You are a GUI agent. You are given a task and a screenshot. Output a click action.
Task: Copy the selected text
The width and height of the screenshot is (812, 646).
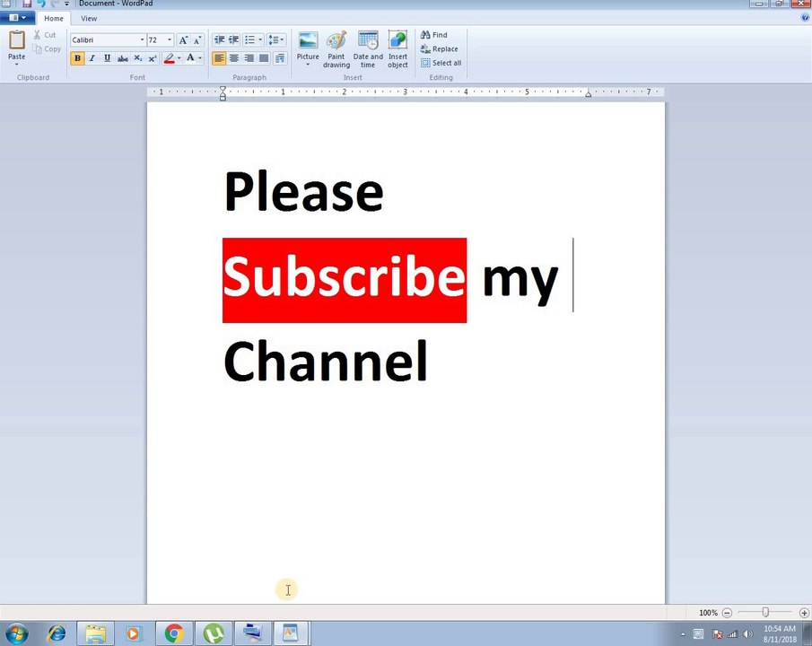pyautogui.click(x=47, y=48)
